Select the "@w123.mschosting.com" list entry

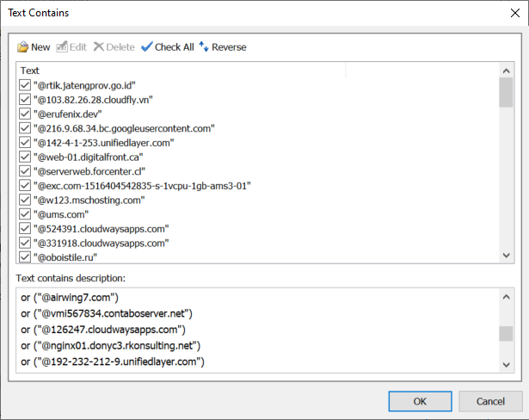(89, 200)
